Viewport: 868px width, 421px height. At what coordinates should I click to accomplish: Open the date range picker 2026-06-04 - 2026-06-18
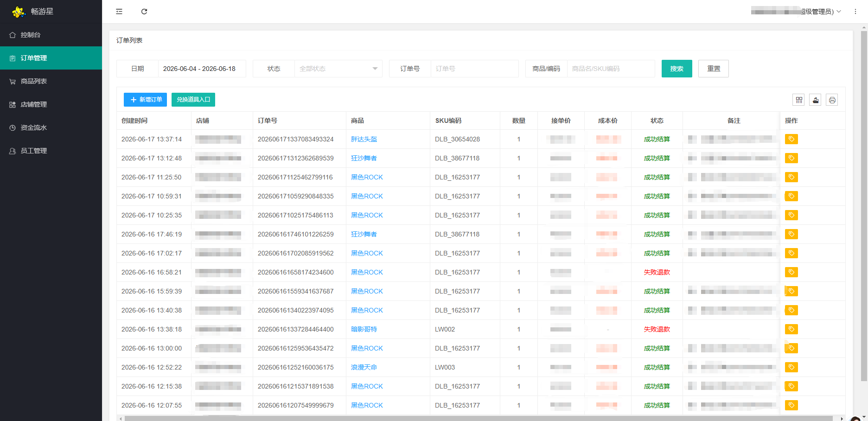click(x=202, y=69)
